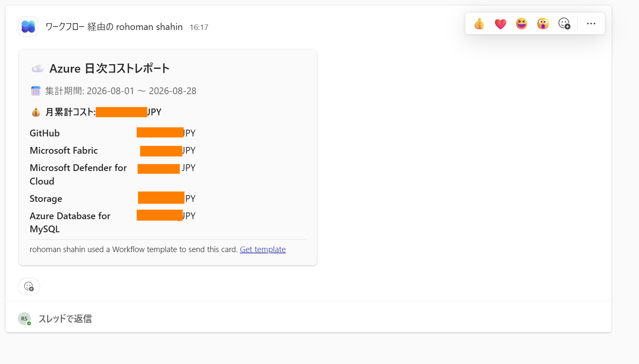Select the 月累計コスト label
The image size is (639, 364).
coord(71,112)
